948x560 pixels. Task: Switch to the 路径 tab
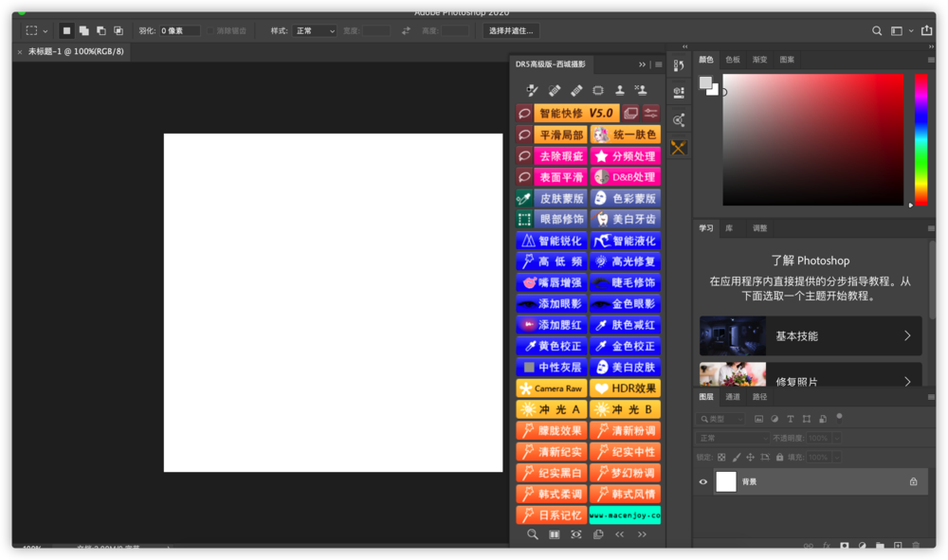760,397
